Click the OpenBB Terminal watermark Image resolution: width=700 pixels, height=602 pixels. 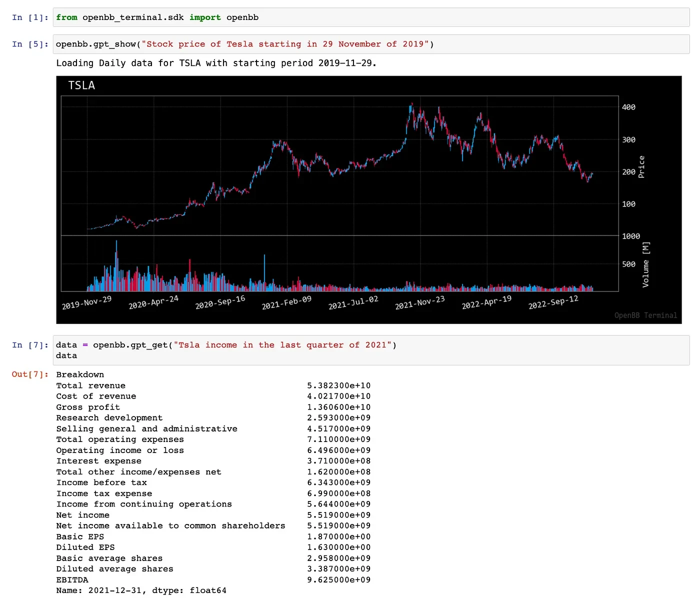pos(645,315)
